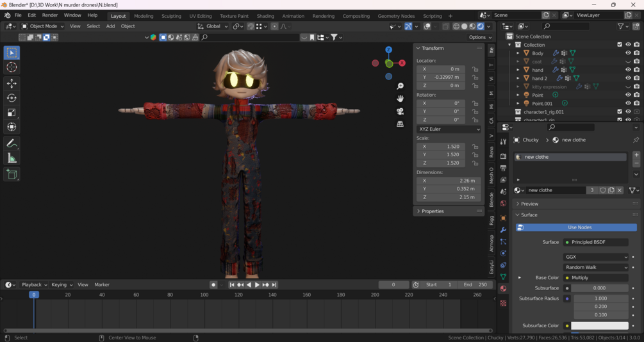Screen dimensions: 644x342
Task: Hide the Body object with eye icon
Action: (x=628, y=53)
